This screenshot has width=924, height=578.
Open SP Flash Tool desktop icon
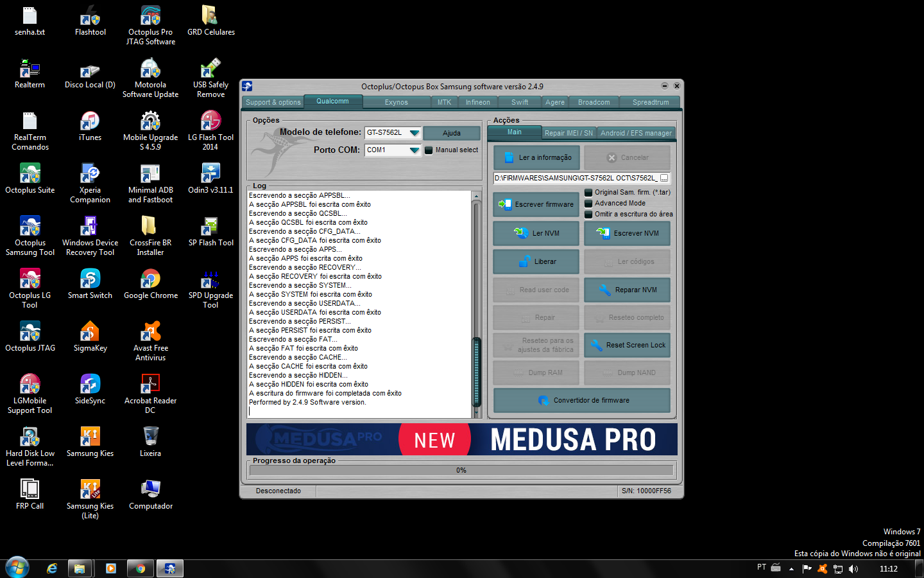(x=210, y=231)
